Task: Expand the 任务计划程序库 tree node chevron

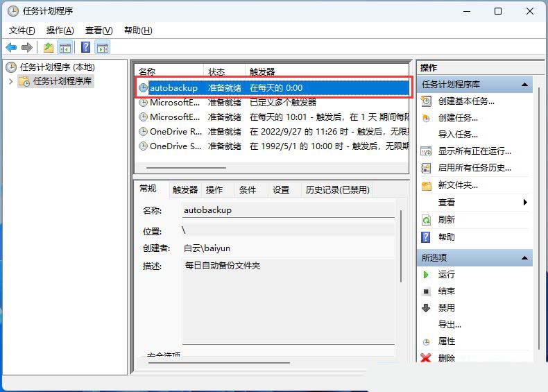Action: [11, 81]
